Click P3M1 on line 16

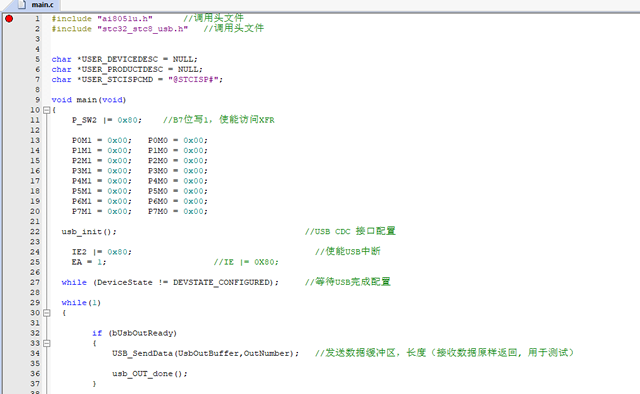pyautogui.click(x=82, y=171)
